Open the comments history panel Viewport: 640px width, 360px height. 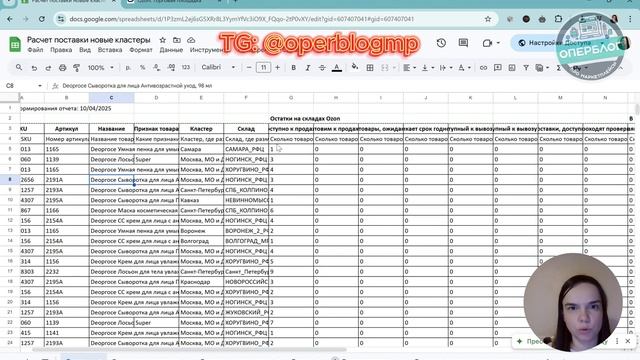(463, 43)
